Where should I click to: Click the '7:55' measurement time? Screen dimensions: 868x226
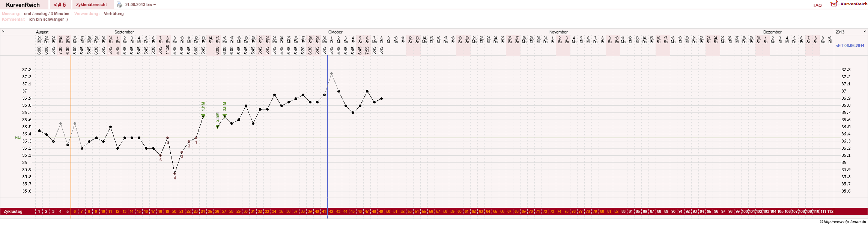[x=367, y=51]
